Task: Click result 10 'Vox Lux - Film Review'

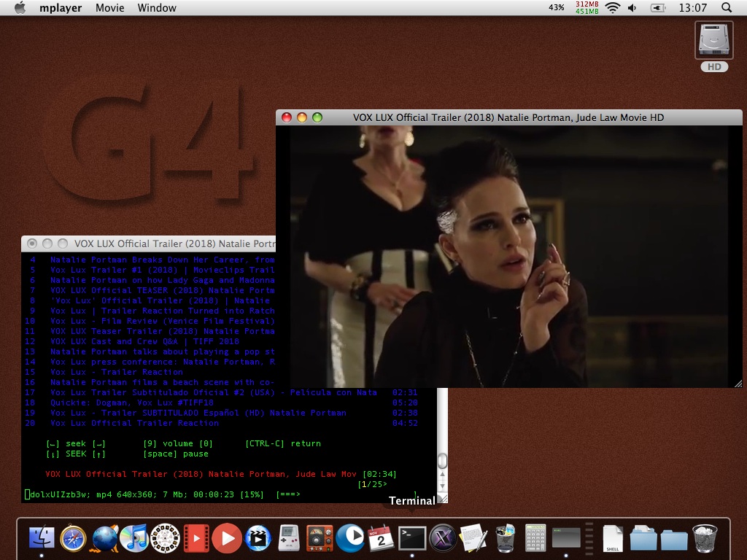Action: pos(163,321)
